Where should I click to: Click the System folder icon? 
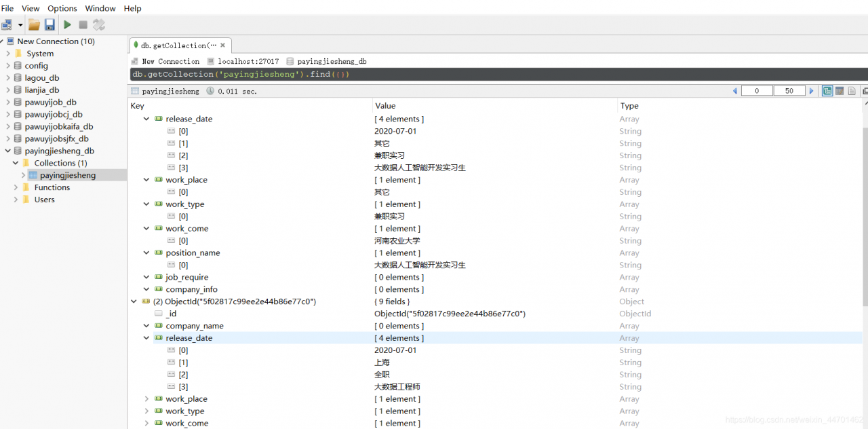(x=18, y=54)
